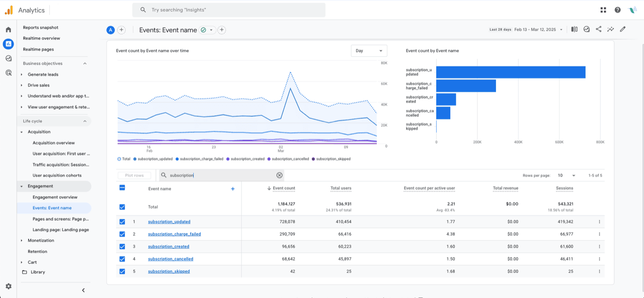Select Engagement overview in sidebar
644x298 pixels.
point(55,197)
